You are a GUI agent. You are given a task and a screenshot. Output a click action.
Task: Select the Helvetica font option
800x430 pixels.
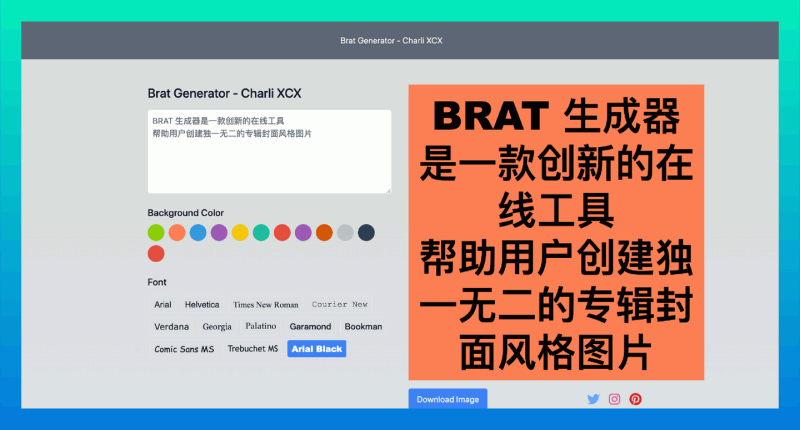(x=202, y=305)
